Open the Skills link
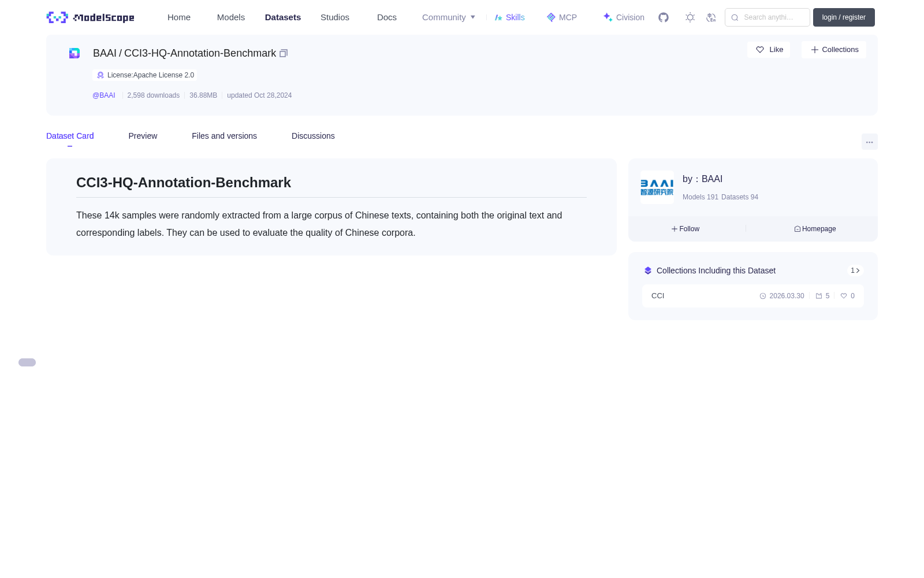The image size is (924, 578). [510, 17]
